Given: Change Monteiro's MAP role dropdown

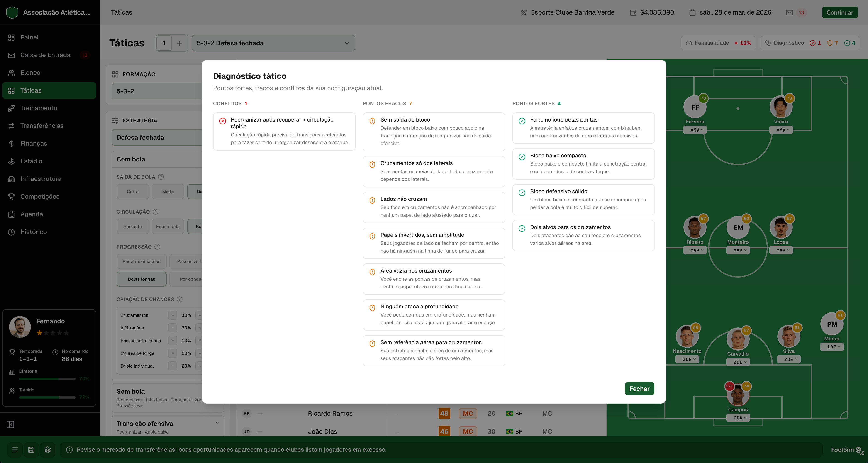Looking at the screenshot, I should point(738,250).
